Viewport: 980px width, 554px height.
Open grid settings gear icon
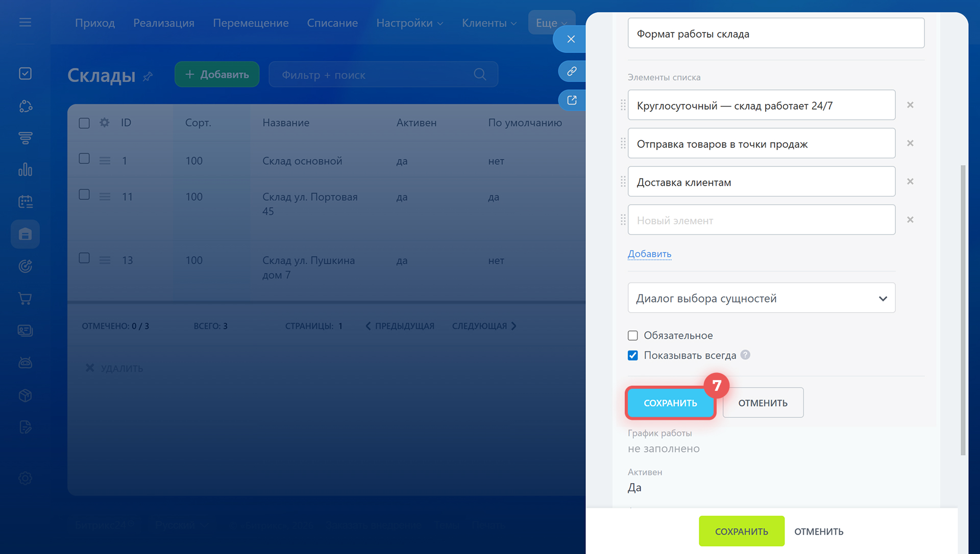click(105, 122)
